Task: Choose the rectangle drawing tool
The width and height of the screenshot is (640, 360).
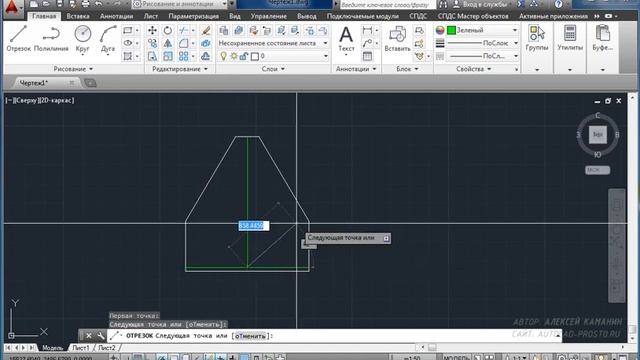Action: click(128, 30)
